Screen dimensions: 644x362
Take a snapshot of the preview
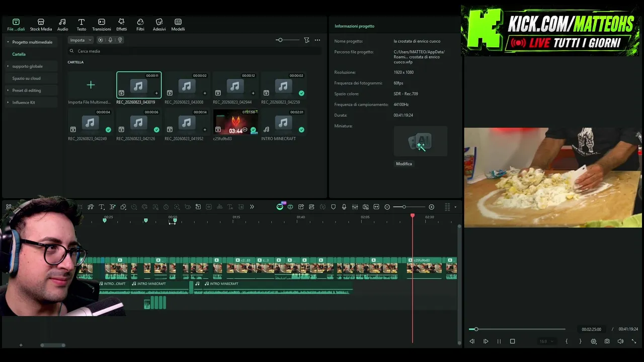tap(607, 341)
